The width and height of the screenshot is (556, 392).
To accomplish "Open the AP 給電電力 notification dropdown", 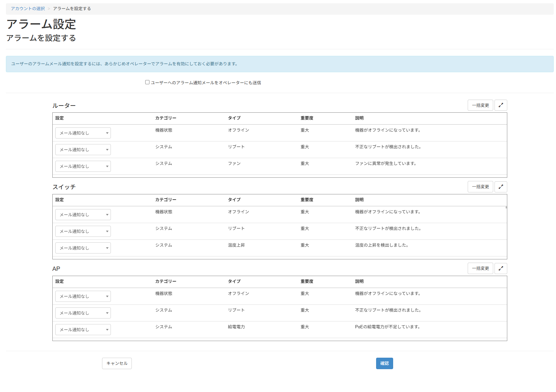I will pyautogui.click(x=83, y=330).
